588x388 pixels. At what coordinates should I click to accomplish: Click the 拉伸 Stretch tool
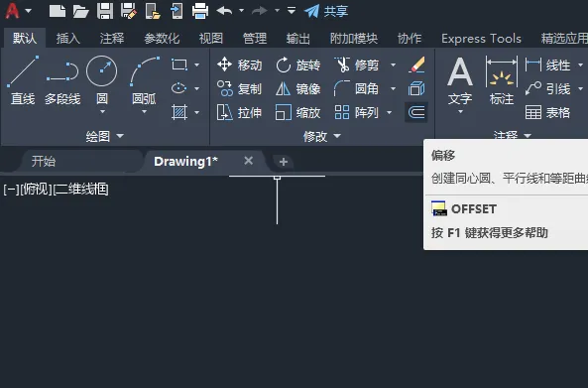click(239, 112)
